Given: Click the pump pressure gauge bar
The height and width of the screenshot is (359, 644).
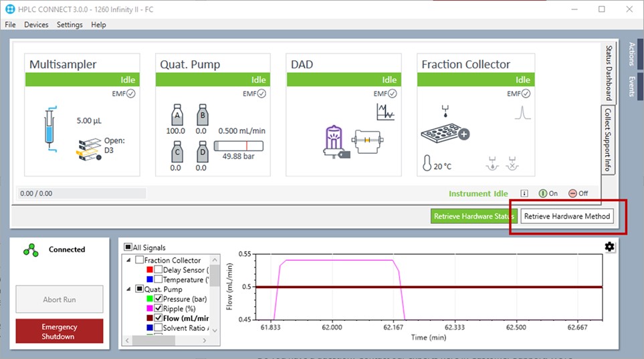Looking at the screenshot, I should (239, 146).
